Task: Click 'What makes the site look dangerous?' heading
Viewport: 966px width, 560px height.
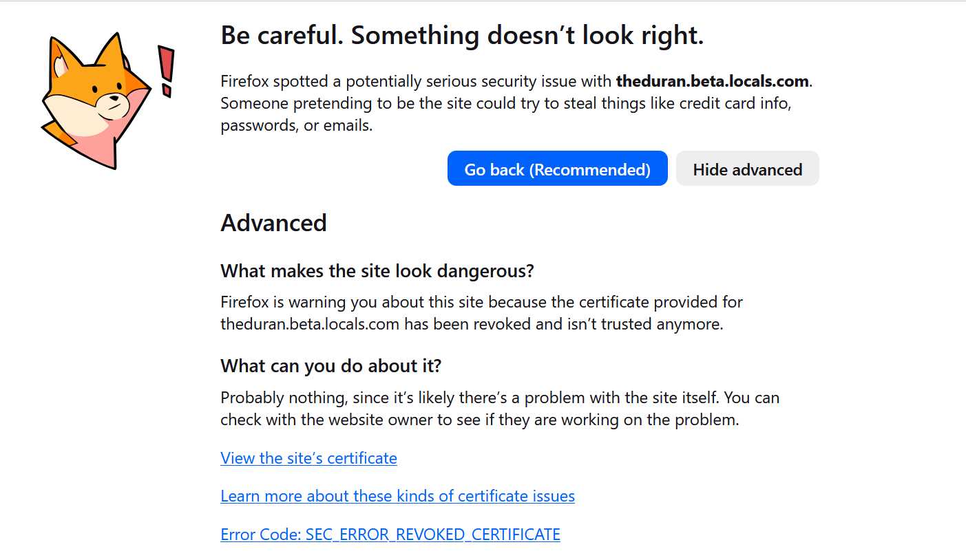Action: coord(377,271)
